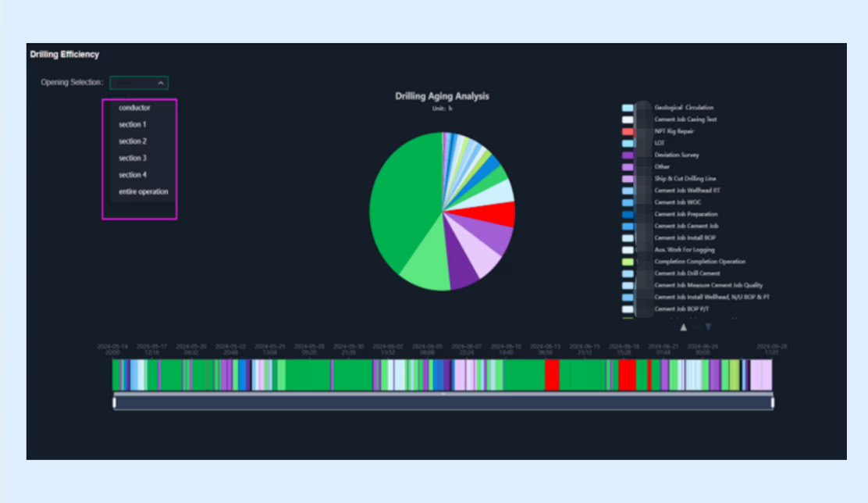Select section 2 option
The height and width of the screenshot is (503, 868).
pos(132,141)
